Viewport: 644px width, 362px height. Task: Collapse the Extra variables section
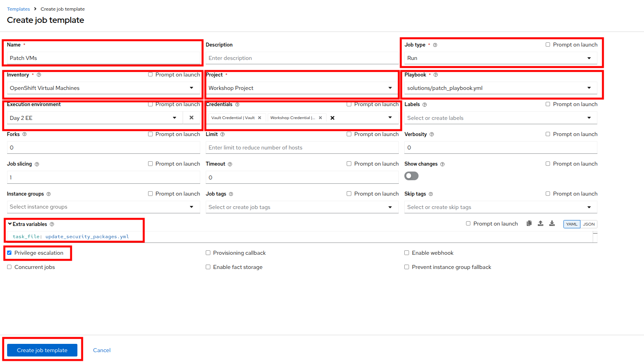tap(10, 224)
